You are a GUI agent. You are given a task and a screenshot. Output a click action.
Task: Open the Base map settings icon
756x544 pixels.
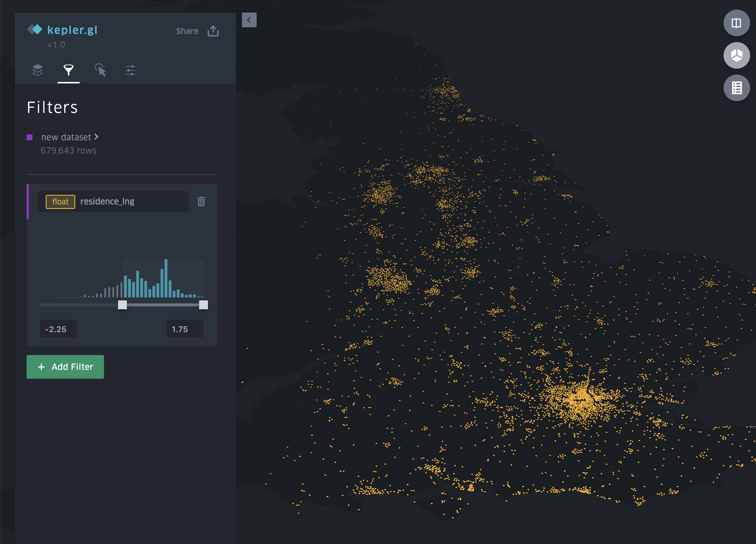pyautogui.click(x=131, y=70)
